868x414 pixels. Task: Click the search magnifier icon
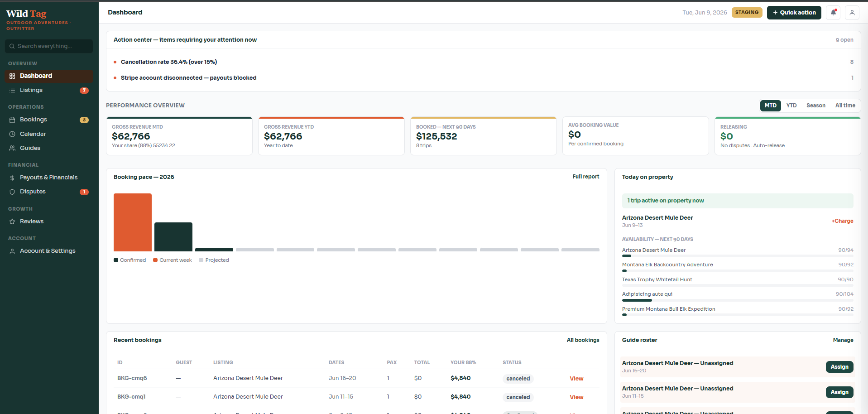[x=12, y=46]
